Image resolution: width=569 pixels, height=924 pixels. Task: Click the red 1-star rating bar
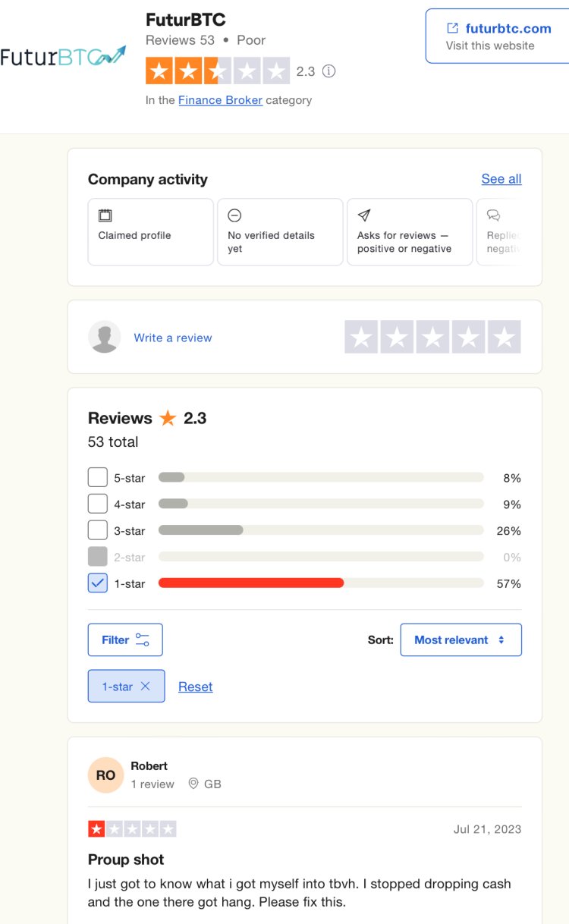click(x=251, y=583)
